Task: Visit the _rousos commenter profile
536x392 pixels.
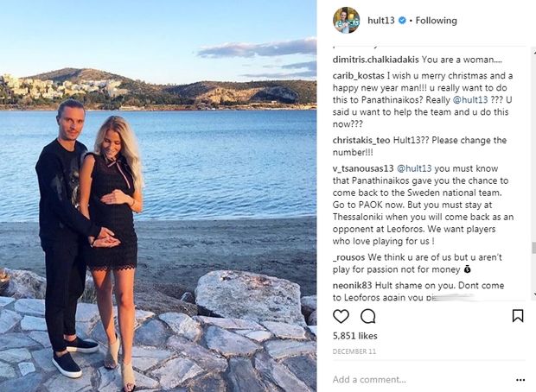Action: click(348, 257)
